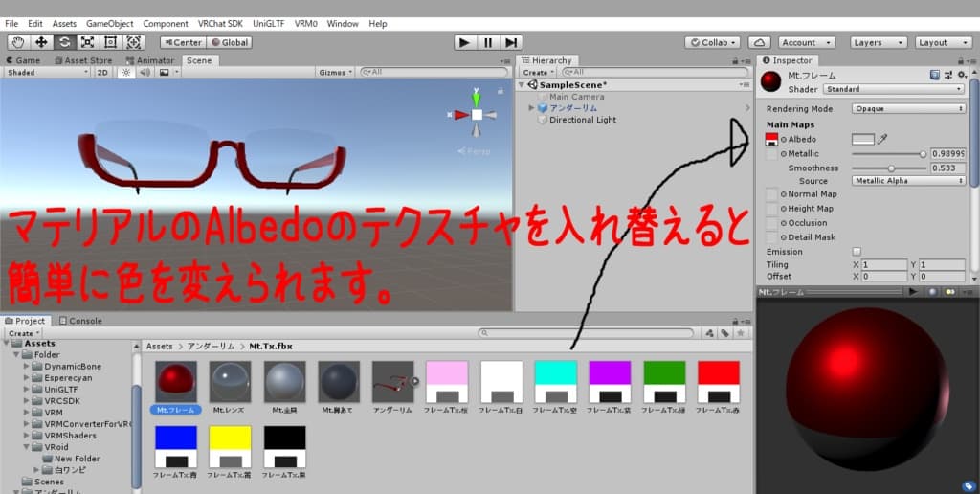The height and width of the screenshot is (494, 980).
Task: Open the Shaded draw mode dropdown
Action: coord(46,73)
